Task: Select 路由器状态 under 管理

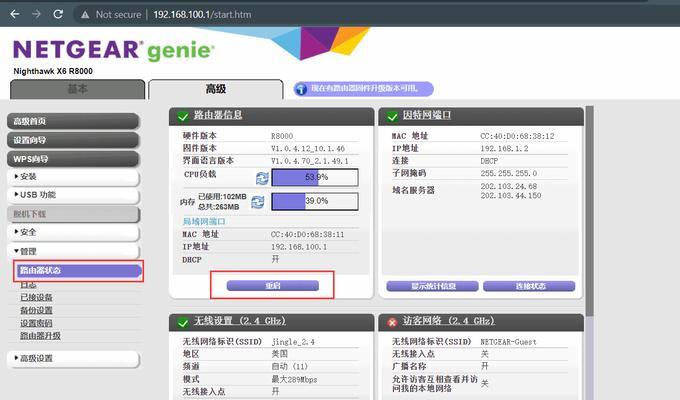Action: (78, 271)
